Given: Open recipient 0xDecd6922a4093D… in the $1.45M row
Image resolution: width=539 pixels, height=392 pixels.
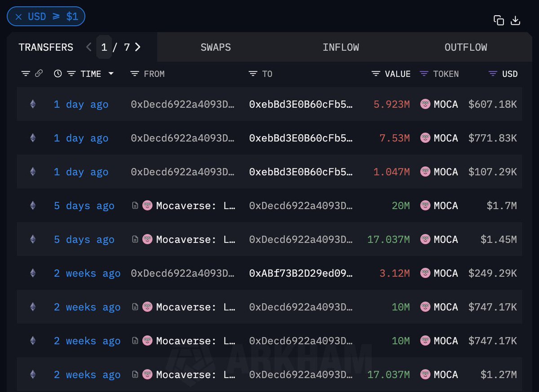Looking at the screenshot, I should coord(301,239).
